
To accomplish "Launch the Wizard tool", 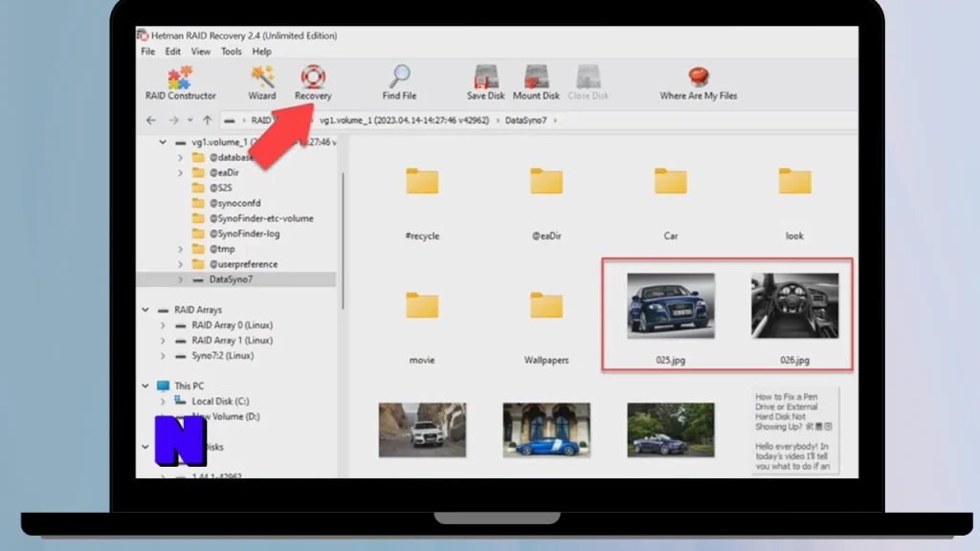I will (262, 82).
